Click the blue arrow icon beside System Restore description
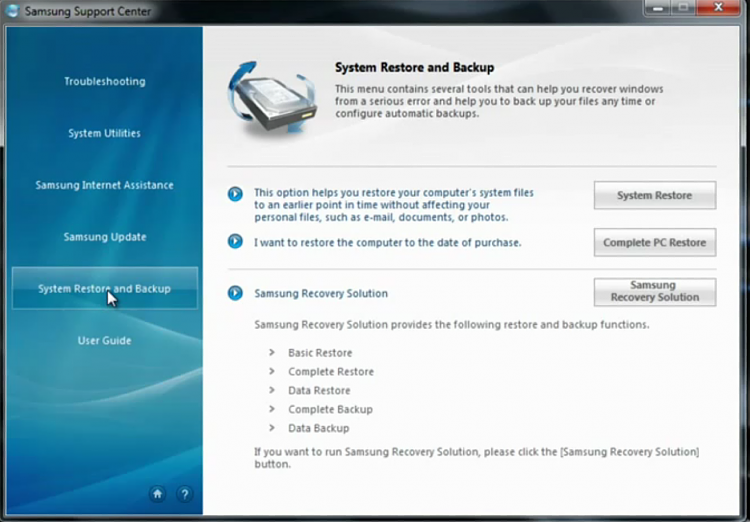 235,194
